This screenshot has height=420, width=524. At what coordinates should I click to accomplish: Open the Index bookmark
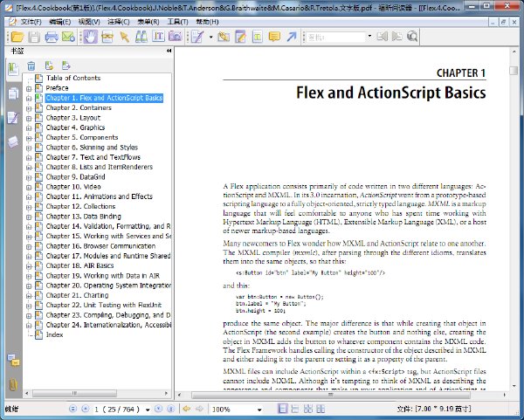54,334
